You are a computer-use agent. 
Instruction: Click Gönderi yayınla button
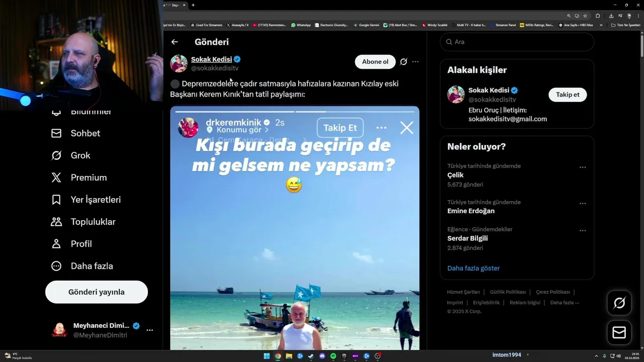(x=97, y=292)
